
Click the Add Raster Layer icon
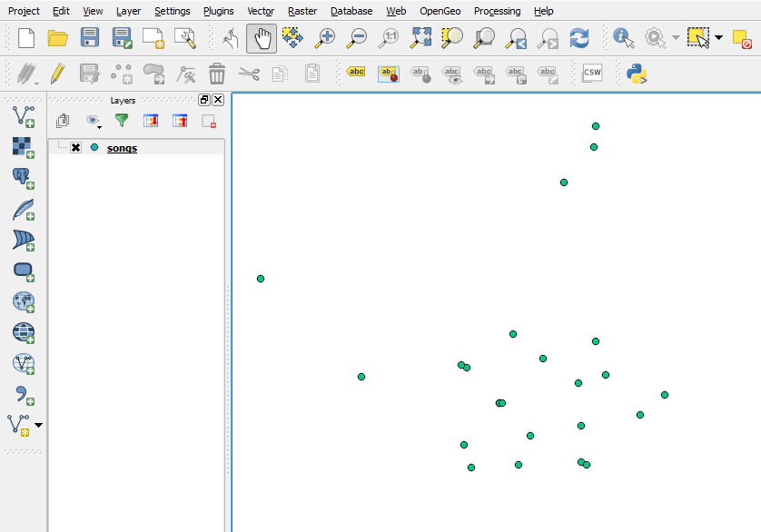click(x=23, y=146)
